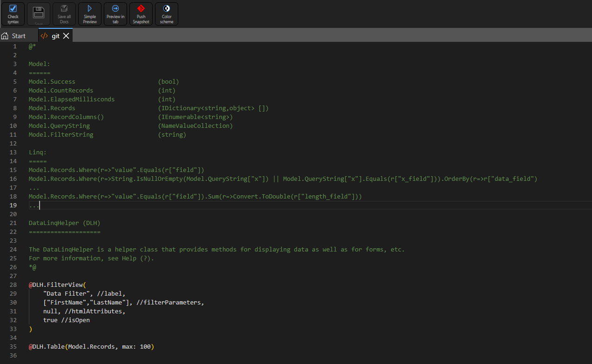Select the git document tab
Image resolution: width=592 pixels, height=364 pixels.
click(x=55, y=36)
